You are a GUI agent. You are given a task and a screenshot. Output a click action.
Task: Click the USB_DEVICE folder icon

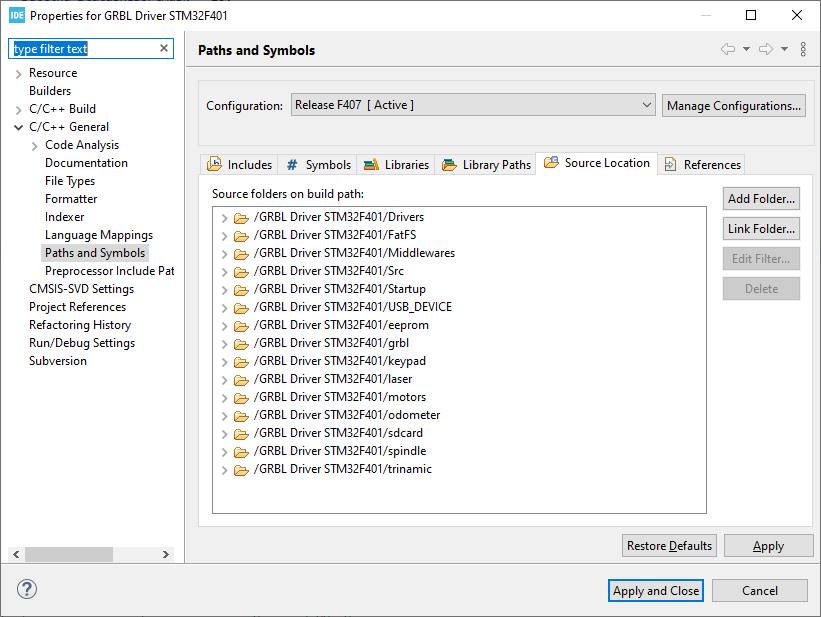point(241,308)
